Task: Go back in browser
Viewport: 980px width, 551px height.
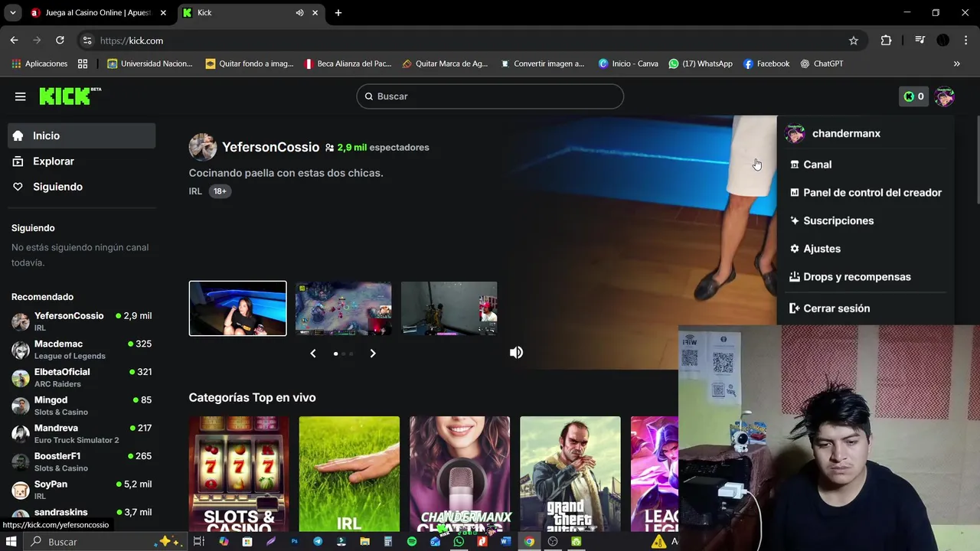Action: point(14,41)
